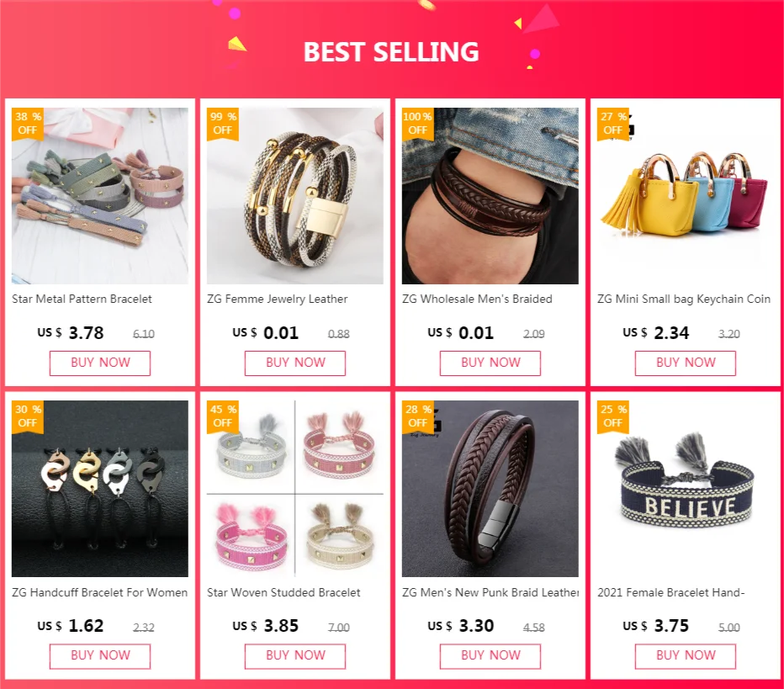Click the BEST SELLING banner heading
Screen dimensions: 784x689
click(391, 52)
